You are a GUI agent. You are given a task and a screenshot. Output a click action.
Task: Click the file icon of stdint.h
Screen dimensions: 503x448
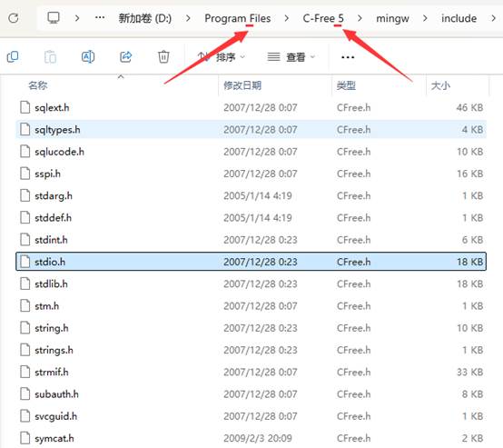(25, 240)
